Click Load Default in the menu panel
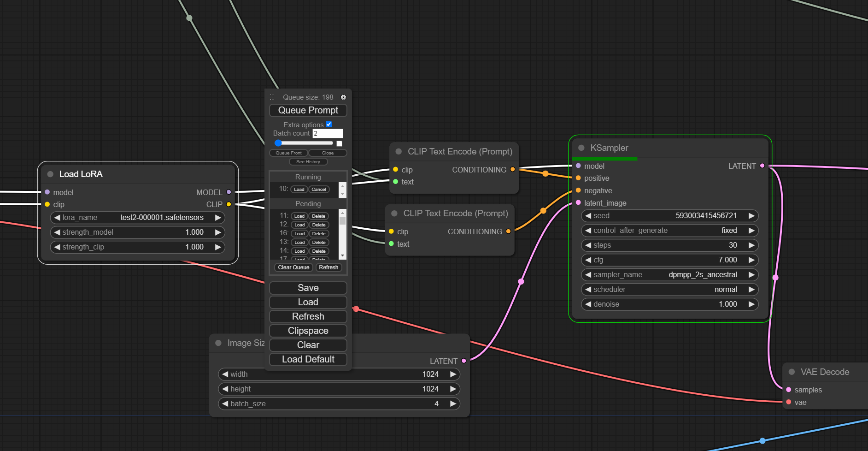 click(308, 359)
